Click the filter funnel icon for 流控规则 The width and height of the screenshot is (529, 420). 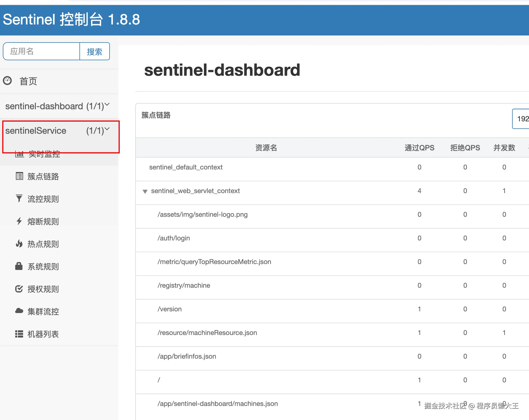19,198
